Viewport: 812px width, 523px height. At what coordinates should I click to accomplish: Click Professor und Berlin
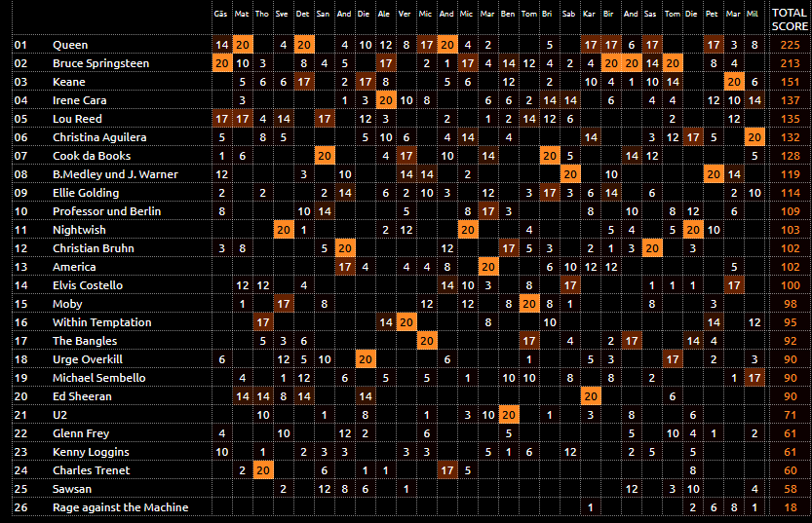click(x=106, y=211)
